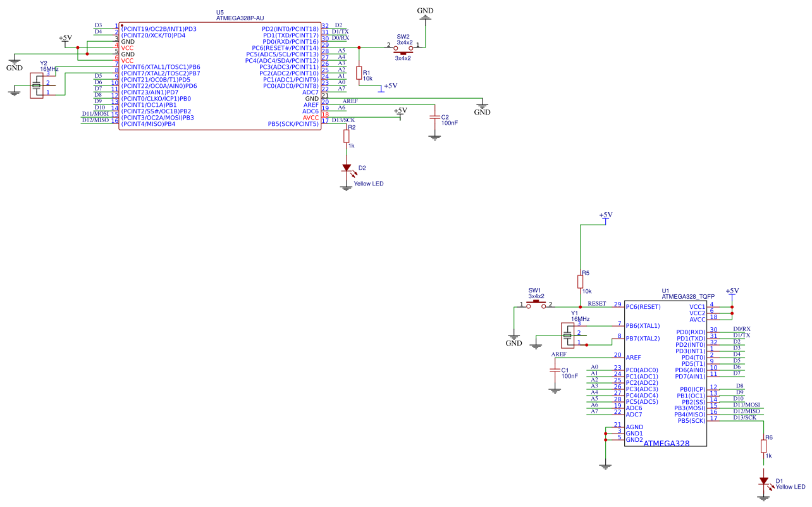The image size is (812, 507).
Task: Select the "U5" reference designator
Action: pyautogui.click(x=219, y=13)
